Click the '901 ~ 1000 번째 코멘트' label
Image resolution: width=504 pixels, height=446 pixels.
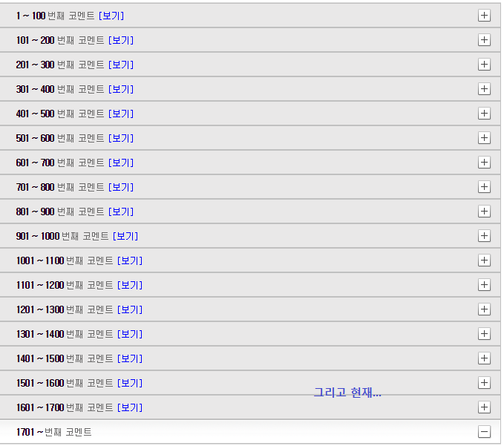click(62, 236)
